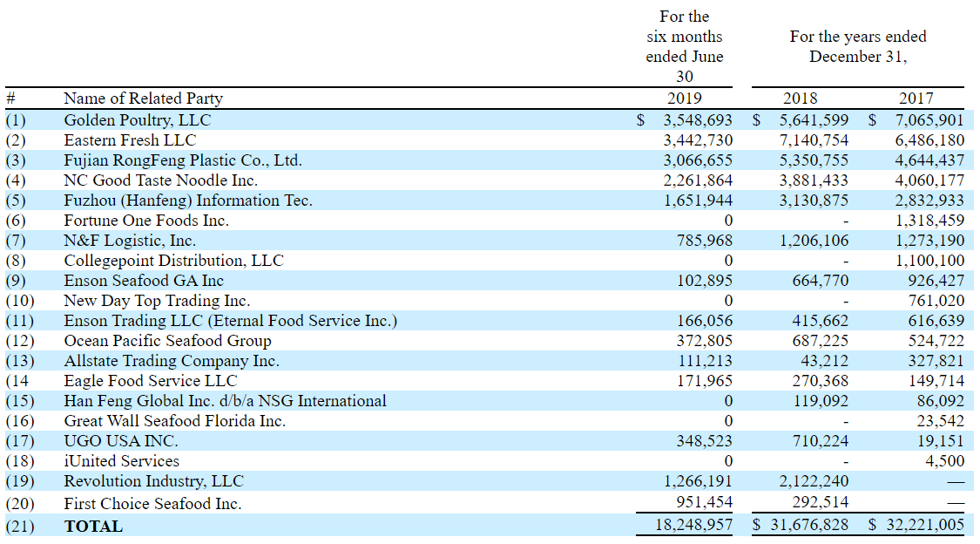Click Enson Trading 2019 value 166,056
Image resolution: width=980 pixels, height=544 pixels.
click(x=705, y=320)
